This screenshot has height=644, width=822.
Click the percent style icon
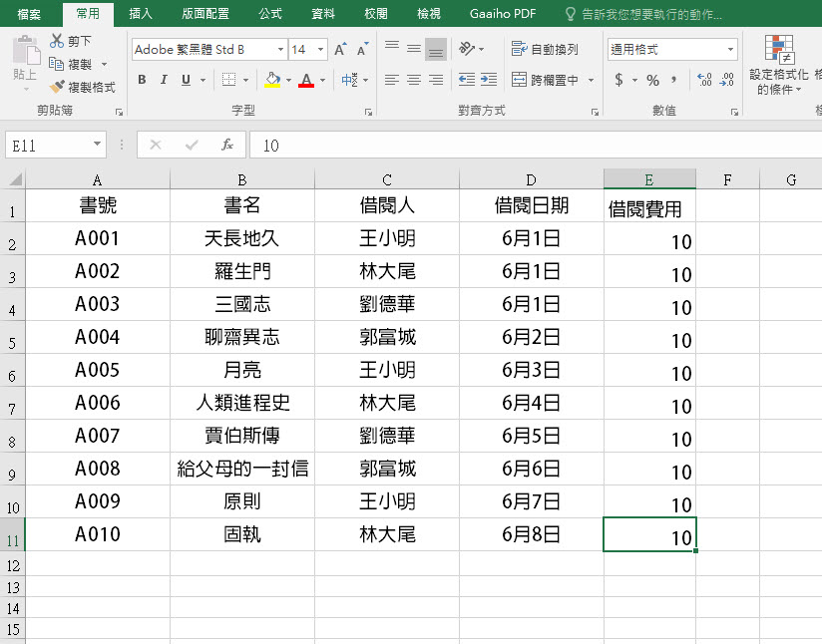pyautogui.click(x=652, y=80)
